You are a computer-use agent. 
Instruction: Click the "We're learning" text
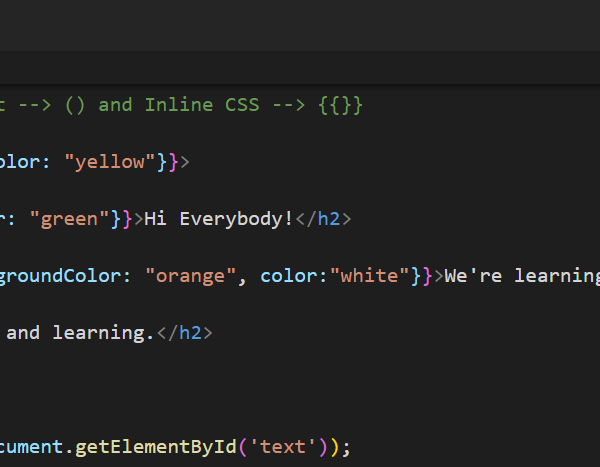520,276
